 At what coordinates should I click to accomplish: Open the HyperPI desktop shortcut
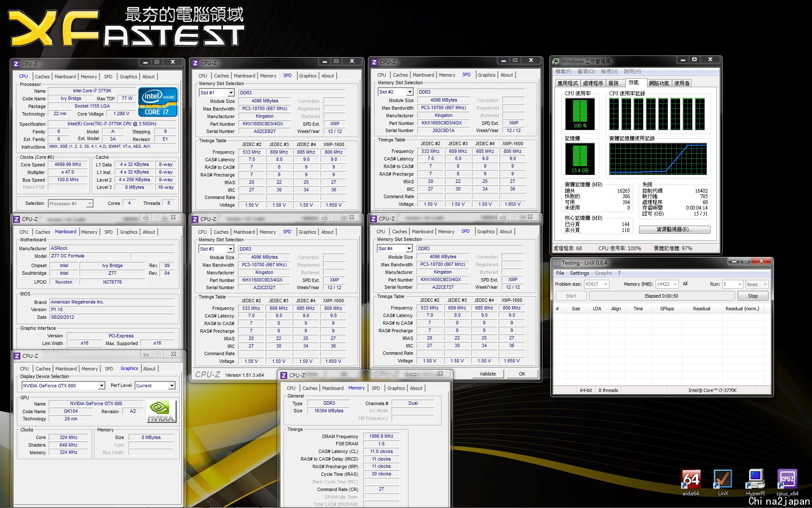tap(755, 483)
